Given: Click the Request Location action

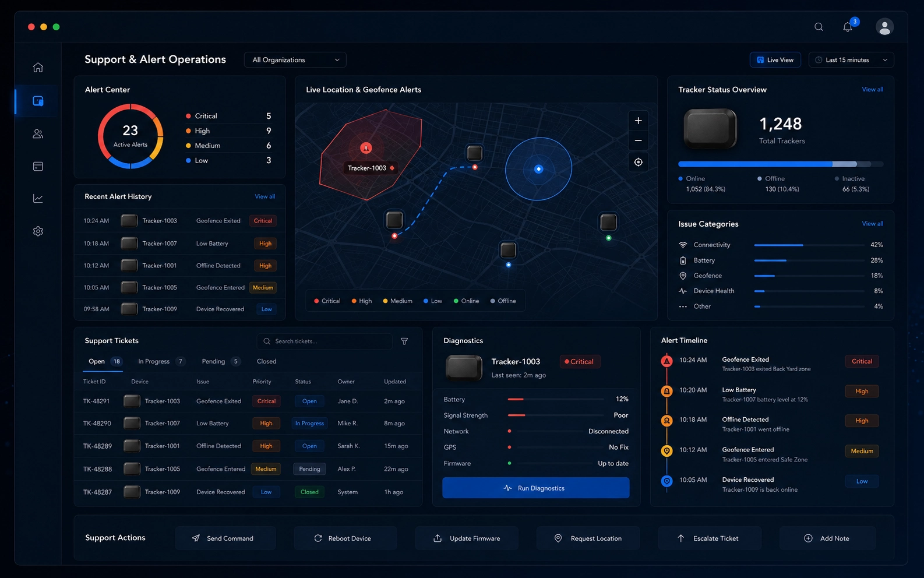Looking at the screenshot, I should pos(588,538).
